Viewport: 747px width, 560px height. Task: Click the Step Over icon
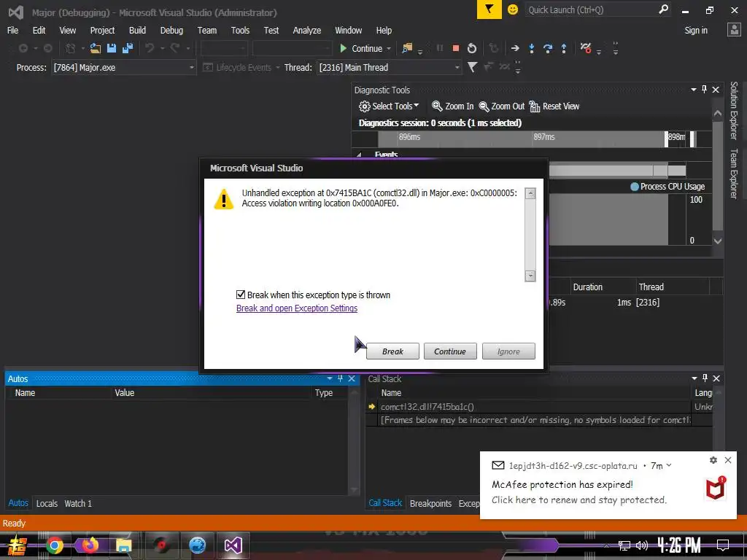point(548,48)
